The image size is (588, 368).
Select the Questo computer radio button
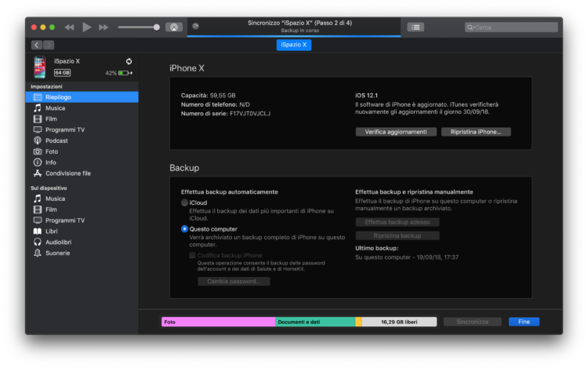(184, 229)
